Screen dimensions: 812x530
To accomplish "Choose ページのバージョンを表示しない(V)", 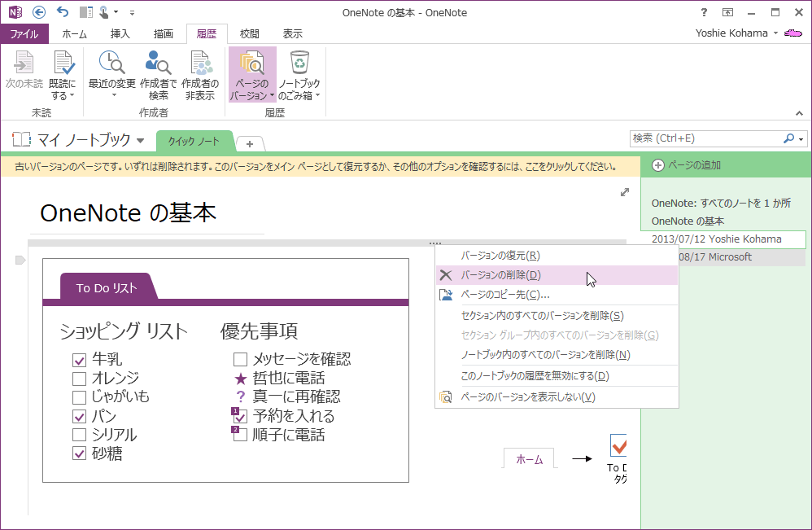I will coord(557,397).
